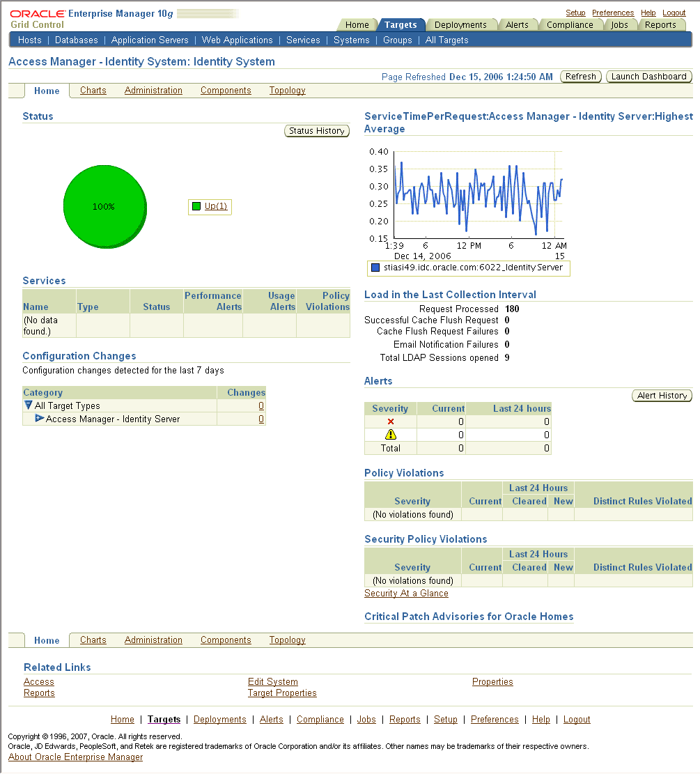
Task: Switch to the Deployments tab
Action: pyautogui.click(x=462, y=24)
